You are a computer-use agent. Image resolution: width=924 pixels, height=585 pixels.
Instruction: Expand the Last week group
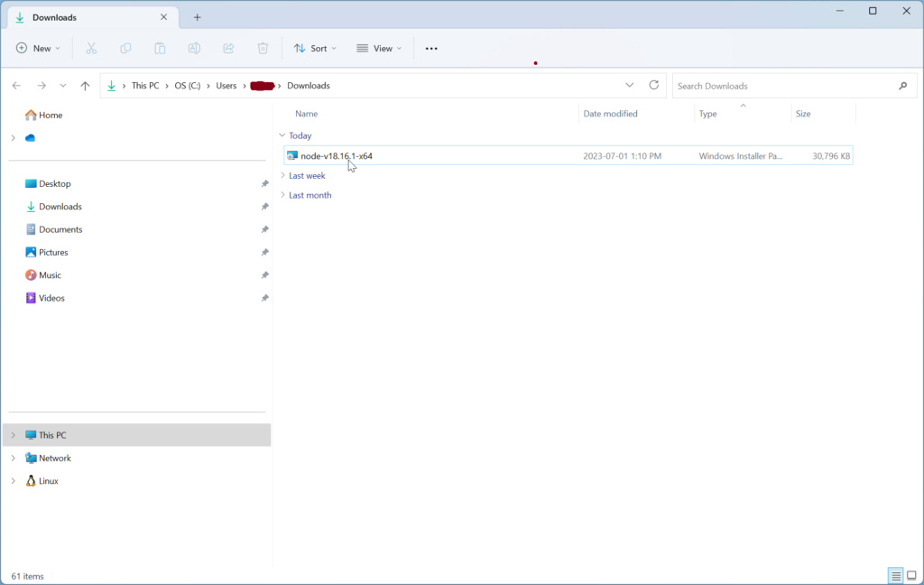[x=282, y=175]
